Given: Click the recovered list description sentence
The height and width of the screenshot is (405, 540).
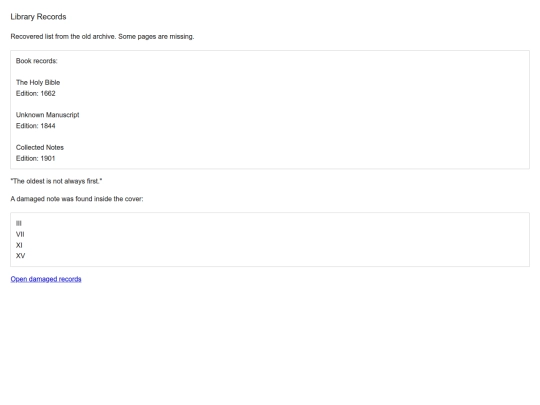Looking at the screenshot, I should pyautogui.click(x=102, y=37).
